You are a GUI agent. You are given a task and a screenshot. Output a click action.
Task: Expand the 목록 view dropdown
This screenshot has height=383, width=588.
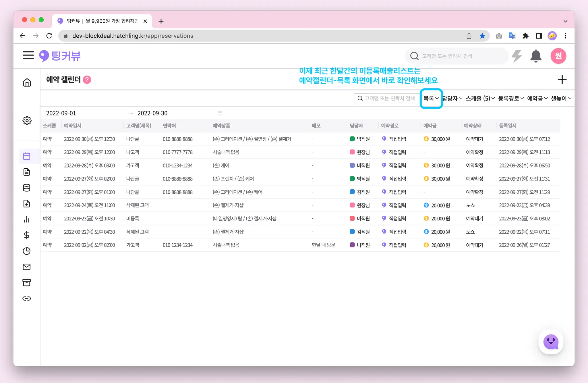click(x=431, y=99)
